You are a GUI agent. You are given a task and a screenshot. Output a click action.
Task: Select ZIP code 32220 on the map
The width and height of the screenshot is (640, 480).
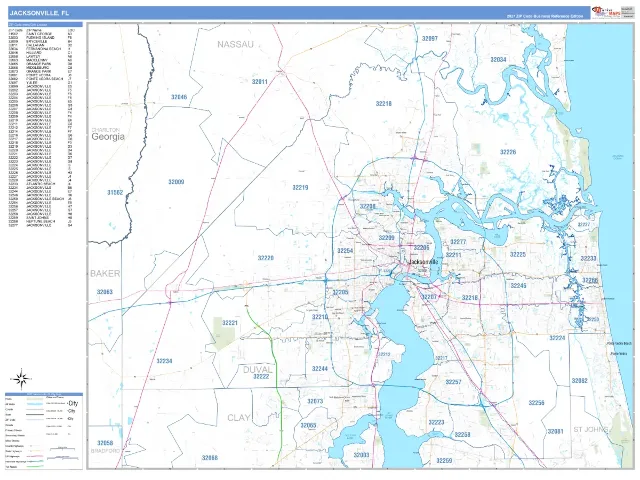coord(265,258)
